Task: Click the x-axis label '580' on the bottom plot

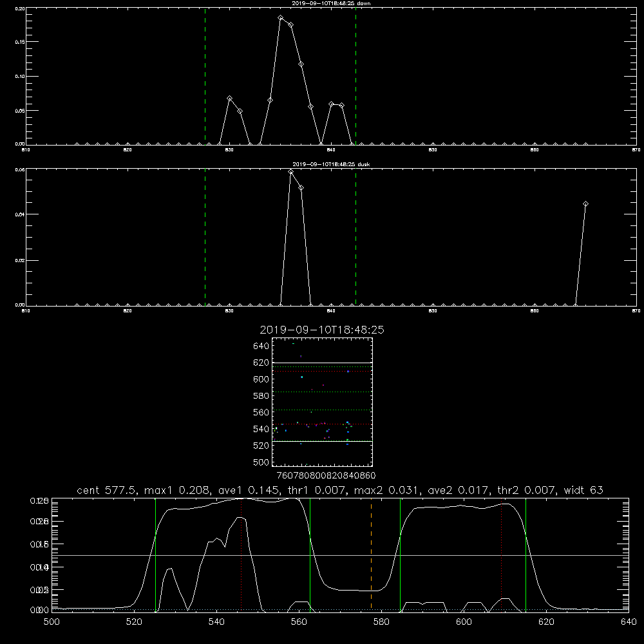Action: [381, 622]
